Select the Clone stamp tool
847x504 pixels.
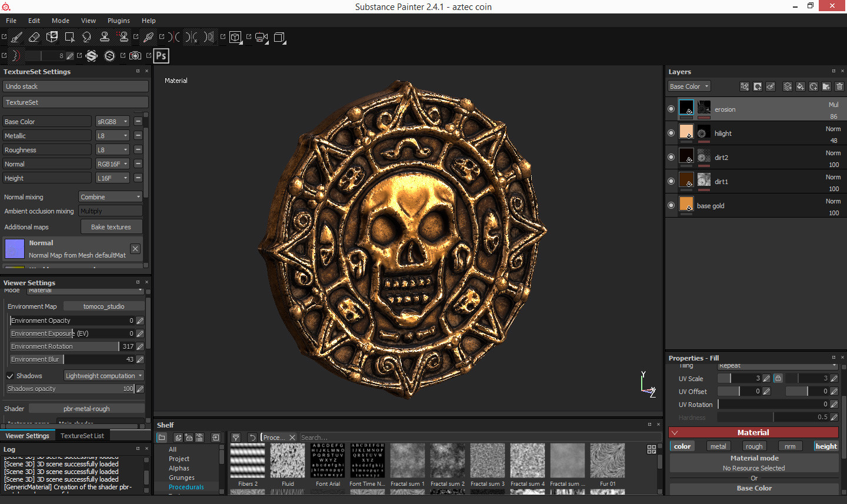pos(105,38)
